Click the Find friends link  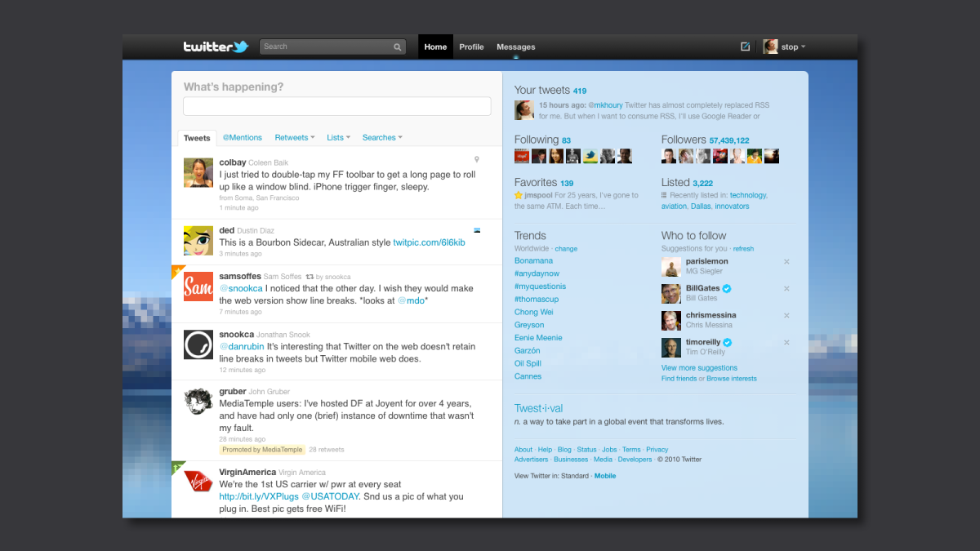[679, 379]
